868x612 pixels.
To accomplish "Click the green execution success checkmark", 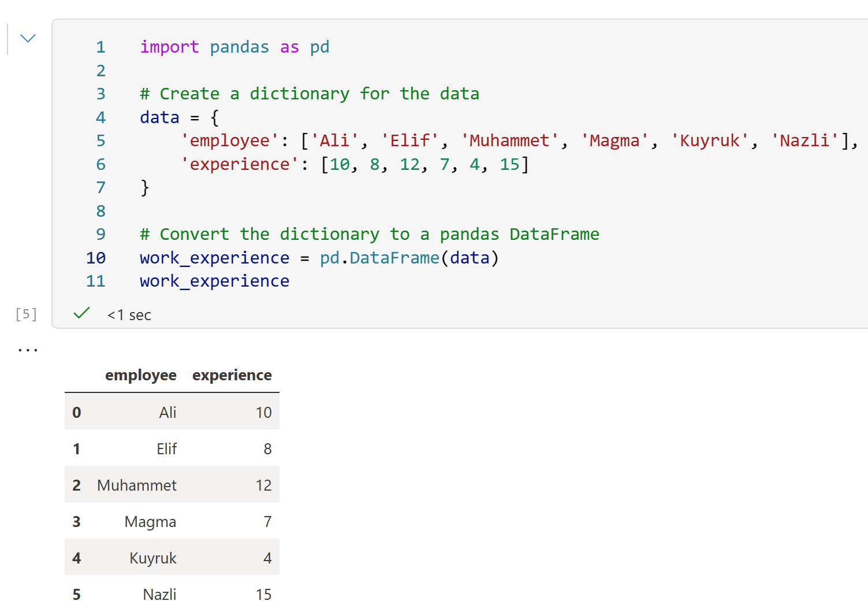I will coord(81,314).
